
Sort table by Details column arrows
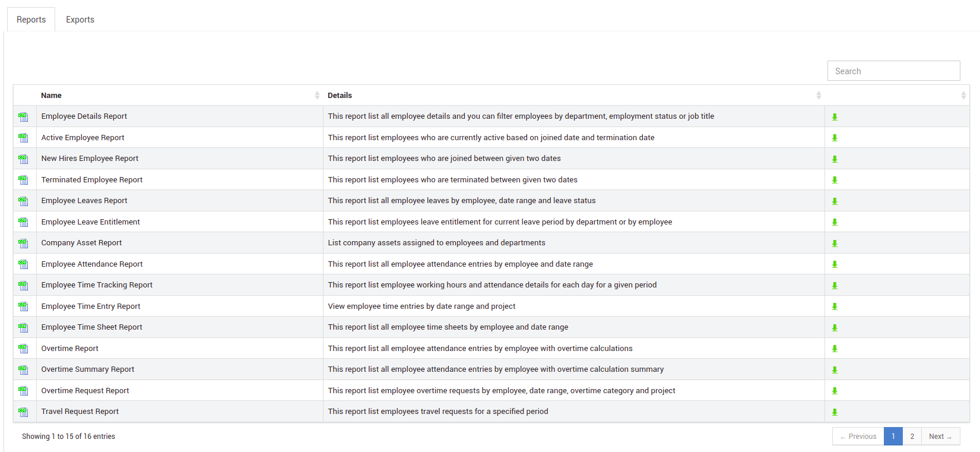(819, 96)
